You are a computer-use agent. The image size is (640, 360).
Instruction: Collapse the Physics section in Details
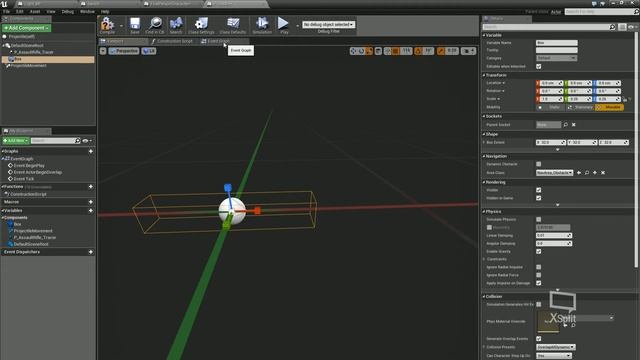(484, 212)
